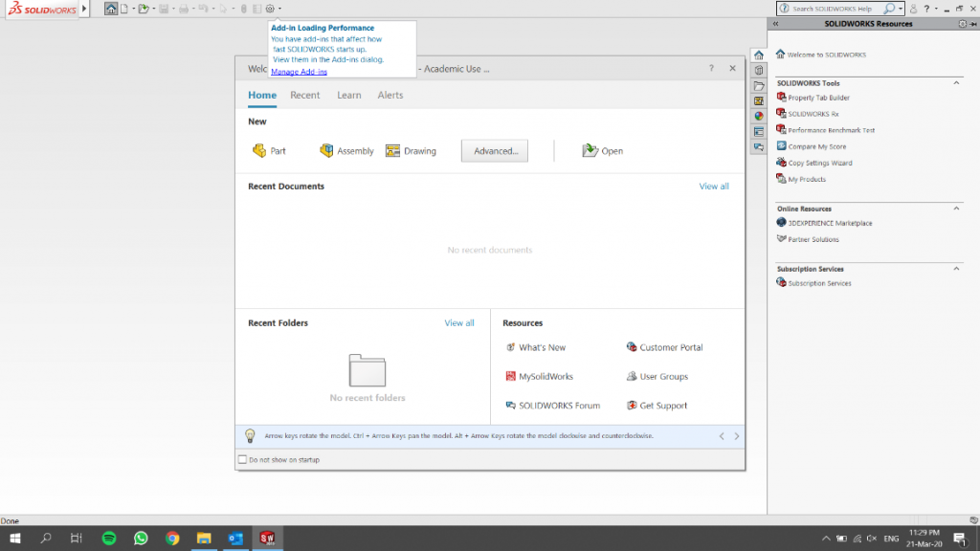Open Spotify from the taskbar

point(109,538)
